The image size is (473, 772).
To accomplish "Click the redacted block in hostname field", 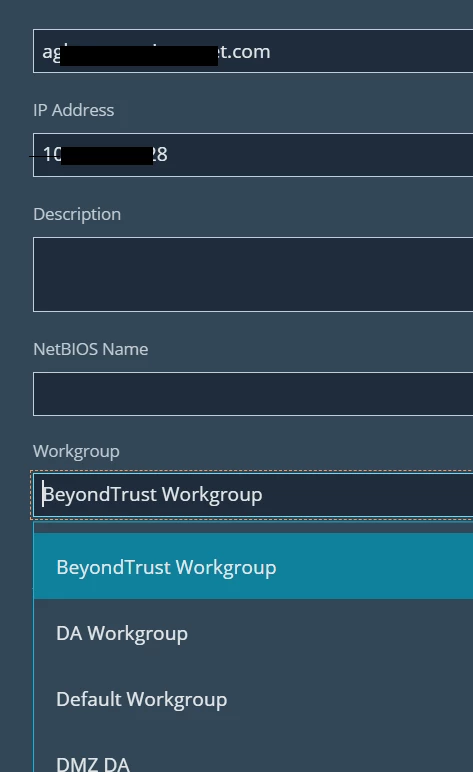I will tap(139, 56).
